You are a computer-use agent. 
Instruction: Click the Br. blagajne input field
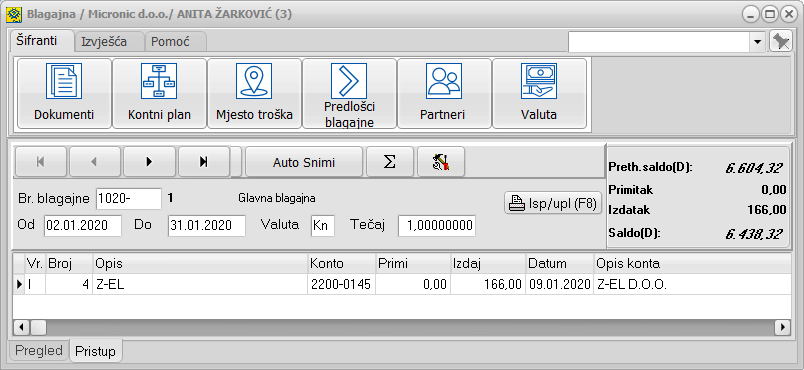[129, 199]
